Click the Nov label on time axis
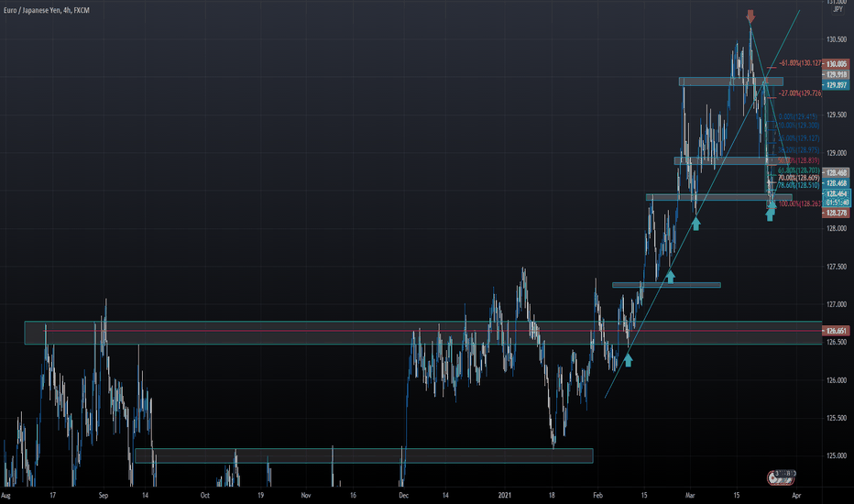This screenshot has height=504, width=854. 306,495
